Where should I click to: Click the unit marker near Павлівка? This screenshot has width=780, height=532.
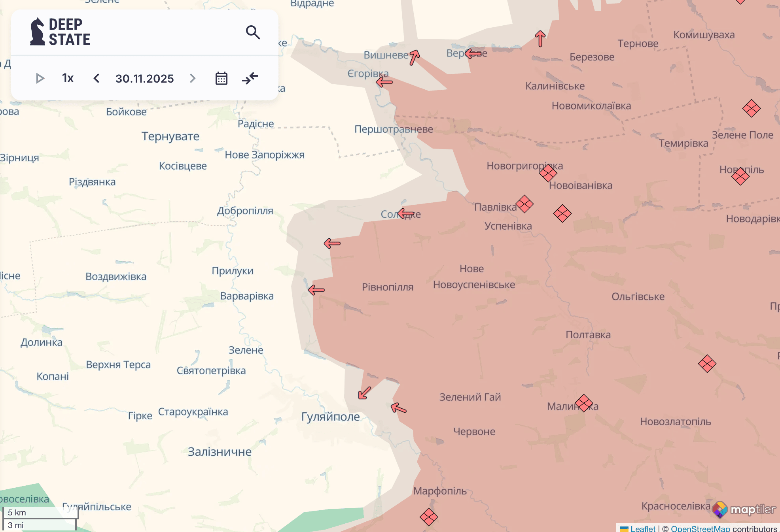coord(524,204)
